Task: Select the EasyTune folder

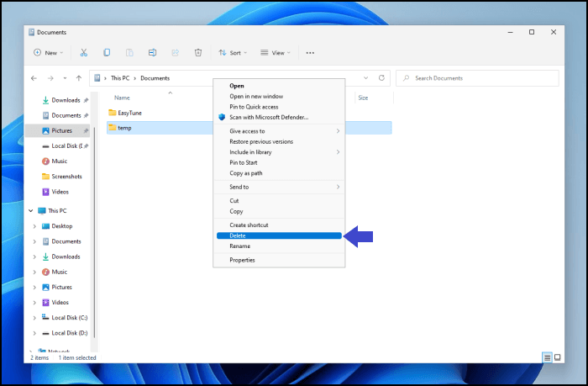Action: [x=129, y=112]
